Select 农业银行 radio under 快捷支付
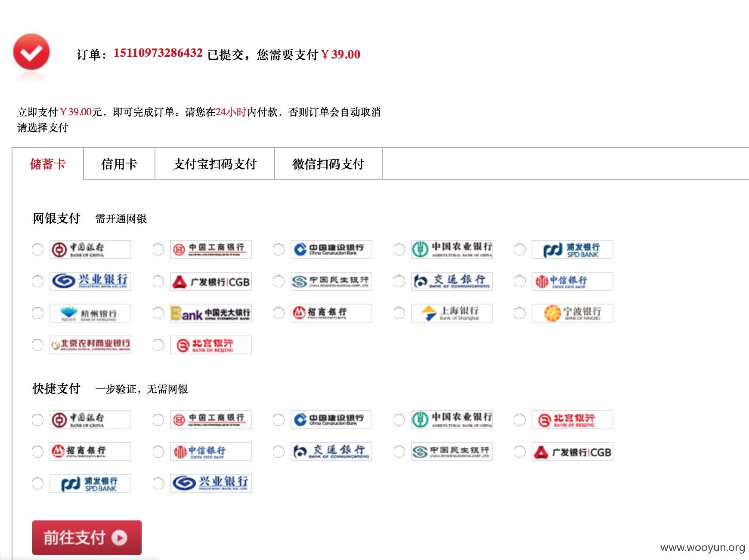This screenshot has height=560, width=749. [x=399, y=420]
